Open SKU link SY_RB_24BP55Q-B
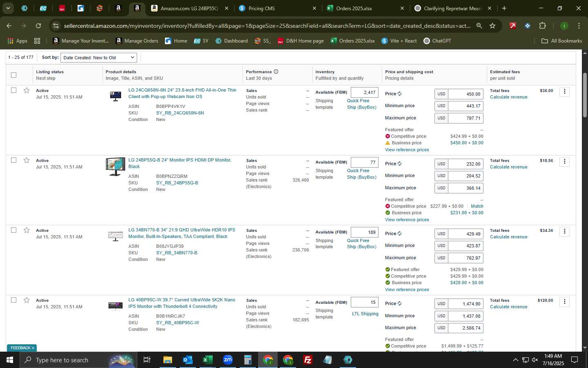The image size is (588, 368). coord(177,183)
